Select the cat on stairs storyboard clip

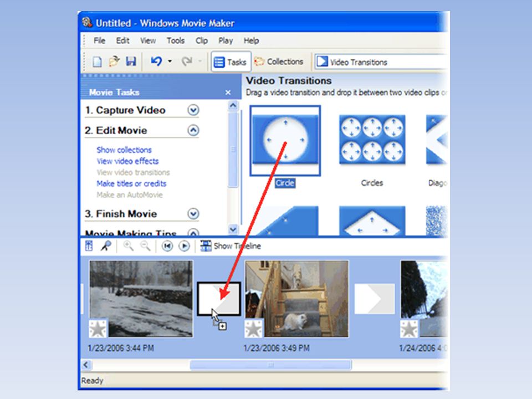point(297,299)
